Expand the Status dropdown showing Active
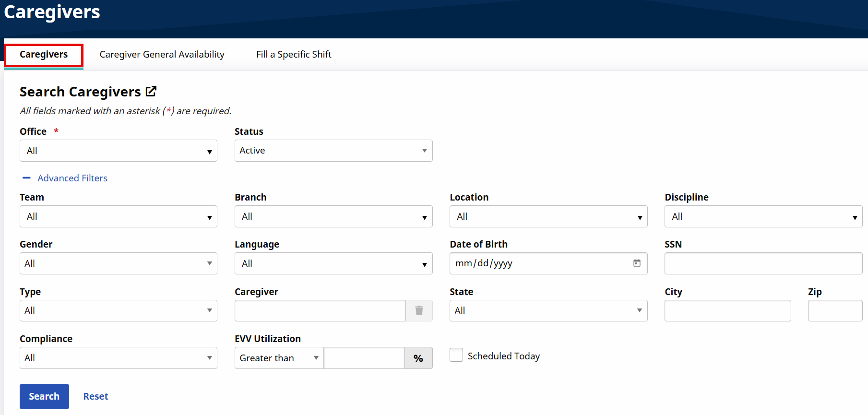Image resolution: width=868 pixels, height=415 pixels. pyautogui.click(x=333, y=151)
